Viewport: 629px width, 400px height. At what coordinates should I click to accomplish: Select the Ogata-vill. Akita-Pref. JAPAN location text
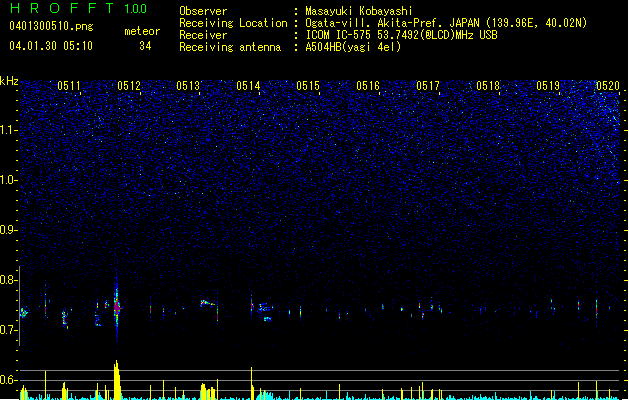(446, 23)
